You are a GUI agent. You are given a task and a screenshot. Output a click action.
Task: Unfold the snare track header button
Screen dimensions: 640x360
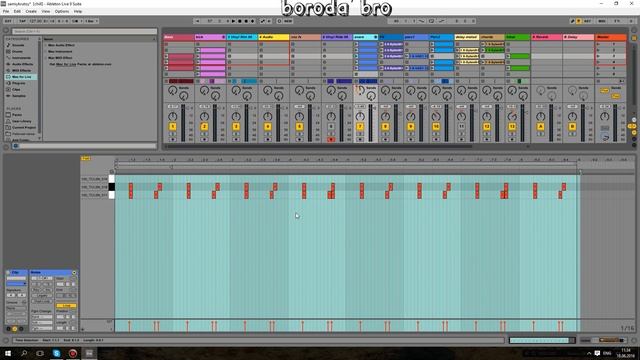pyautogui.click(x=376, y=37)
